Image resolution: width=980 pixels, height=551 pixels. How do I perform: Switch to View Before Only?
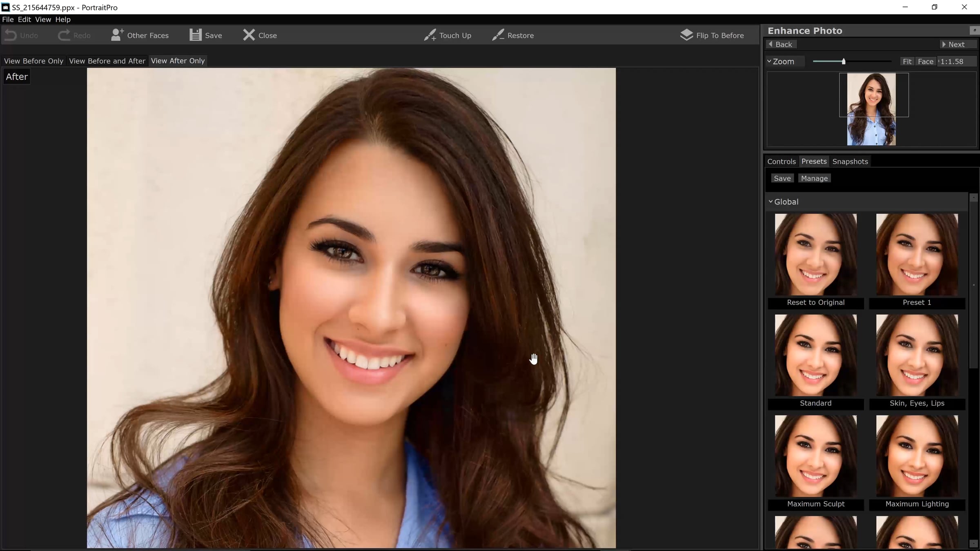point(33,61)
